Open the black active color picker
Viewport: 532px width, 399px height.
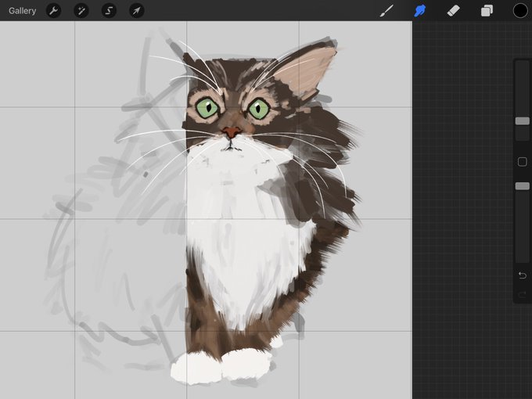tap(520, 10)
